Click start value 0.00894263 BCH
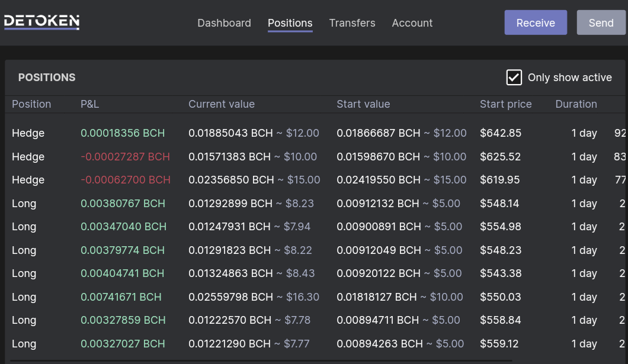The width and height of the screenshot is (628, 364). [x=380, y=344]
